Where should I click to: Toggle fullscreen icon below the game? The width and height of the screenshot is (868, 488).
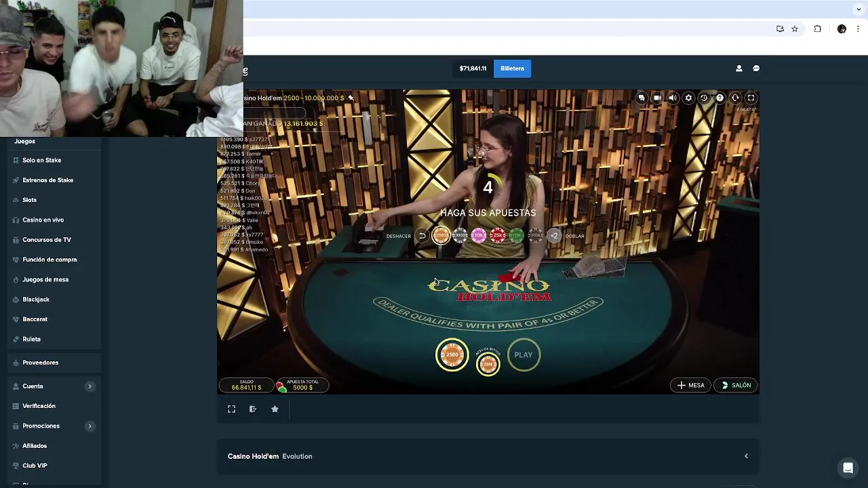[x=231, y=409]
